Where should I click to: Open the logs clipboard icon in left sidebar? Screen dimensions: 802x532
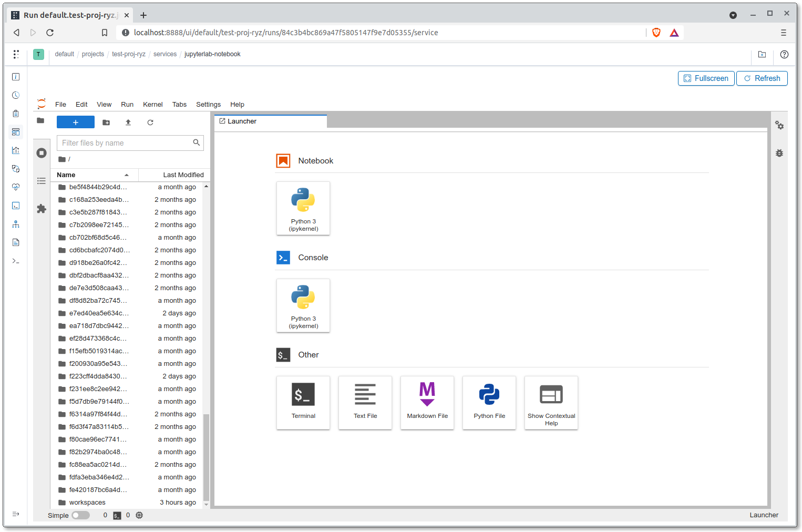point(16,114)
